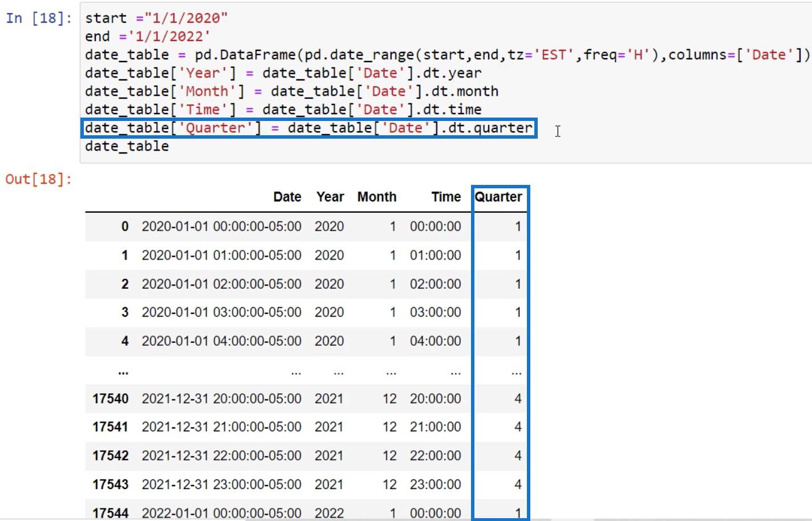The height and width of the screenshot is (521, 812).
Task: Click the date_table['Time'] code line
Action: point(283,110)
